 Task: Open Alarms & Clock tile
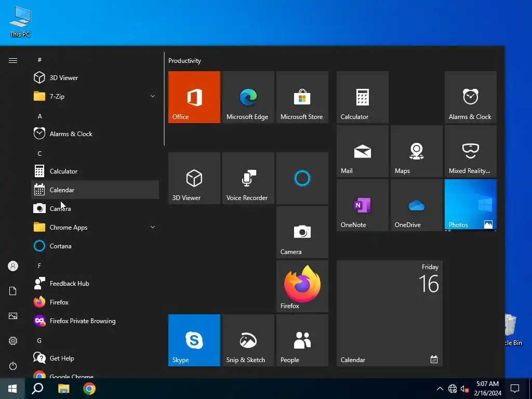471,97
